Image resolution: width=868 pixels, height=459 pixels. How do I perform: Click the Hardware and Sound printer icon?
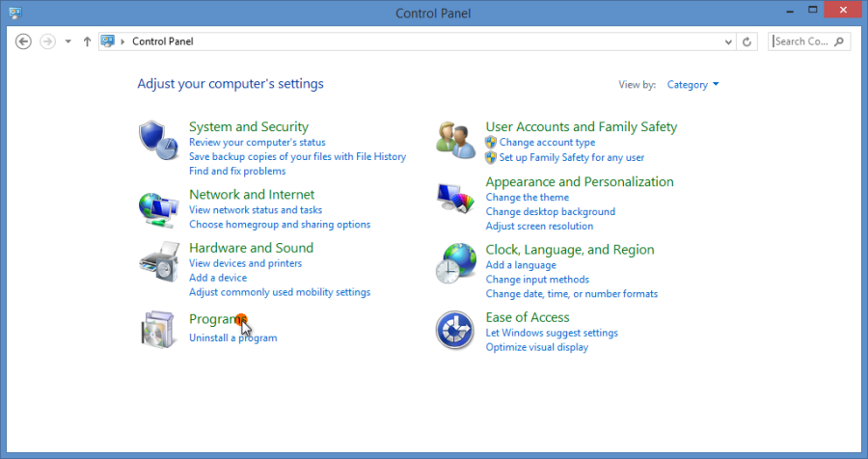(x=157, y=263)
